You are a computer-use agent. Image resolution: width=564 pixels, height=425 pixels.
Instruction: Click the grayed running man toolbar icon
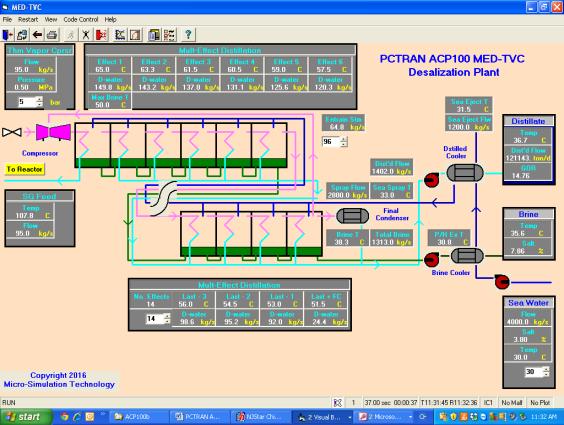[x=71, y=35]
